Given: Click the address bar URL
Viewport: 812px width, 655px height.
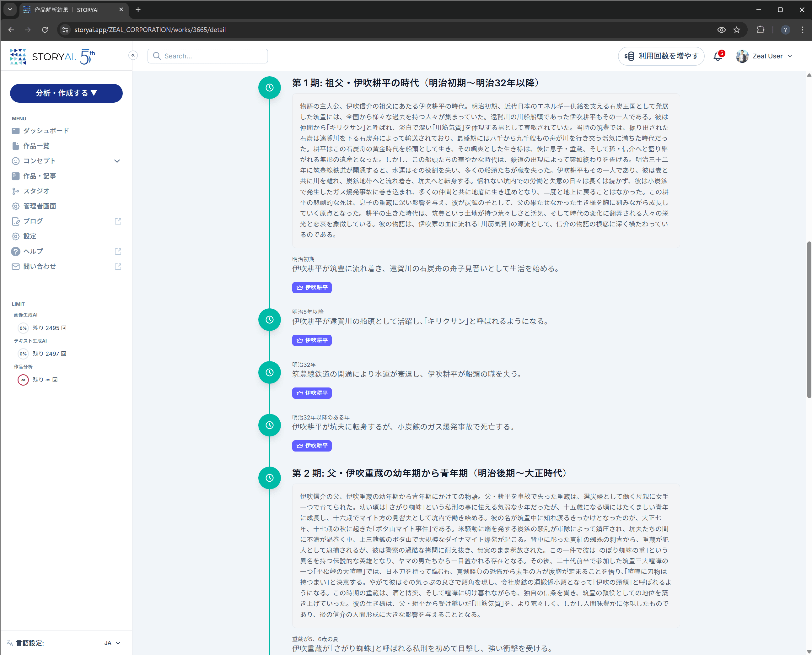Looking at the screenshot, I should coord(150,30).
